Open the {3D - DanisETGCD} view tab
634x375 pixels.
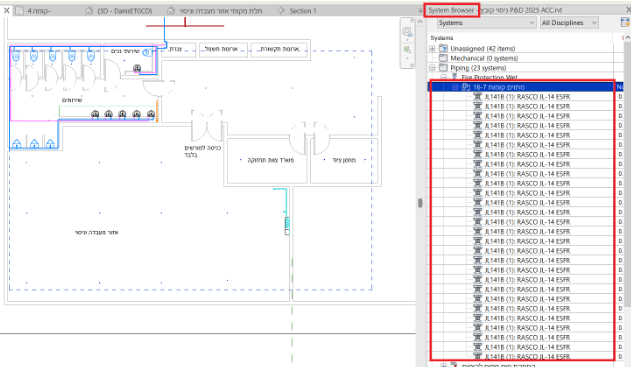[119, 11]
